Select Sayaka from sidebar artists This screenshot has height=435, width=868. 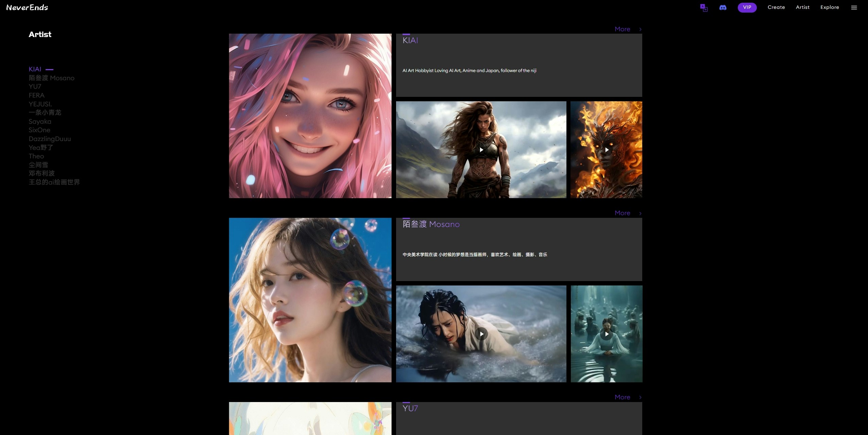click(x=40, y=122)
